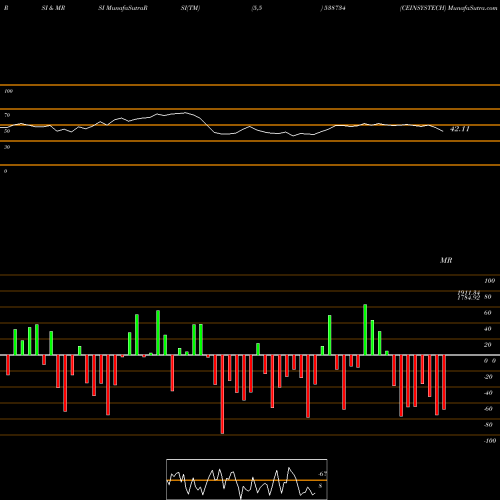Click the MR axis label -60
Screen dimensions: 500x500
coord(488,409)
